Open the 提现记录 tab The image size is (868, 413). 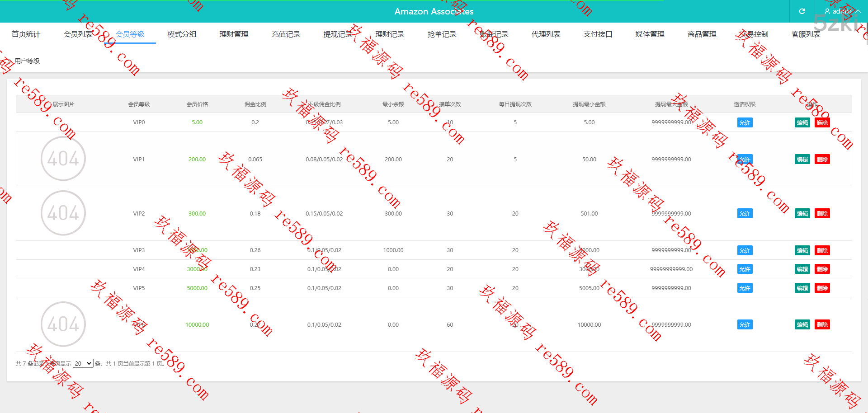338,34
